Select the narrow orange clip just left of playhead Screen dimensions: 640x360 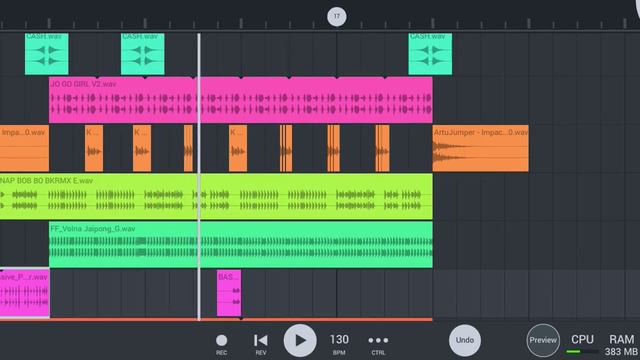click(188, 148)
